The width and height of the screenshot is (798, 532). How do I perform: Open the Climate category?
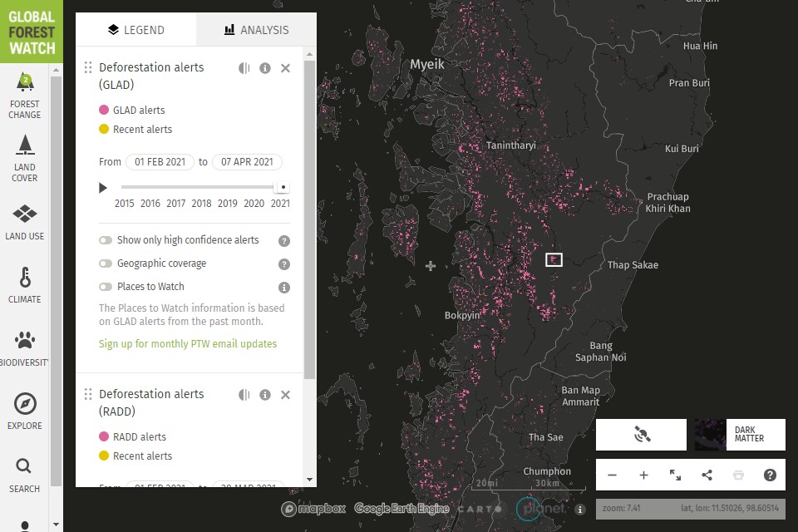point(24,285)
